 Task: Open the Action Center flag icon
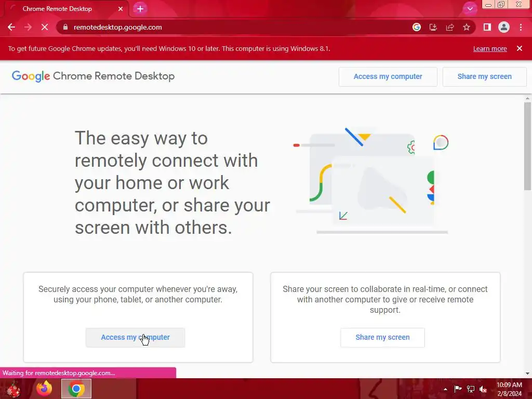[458, 389]
